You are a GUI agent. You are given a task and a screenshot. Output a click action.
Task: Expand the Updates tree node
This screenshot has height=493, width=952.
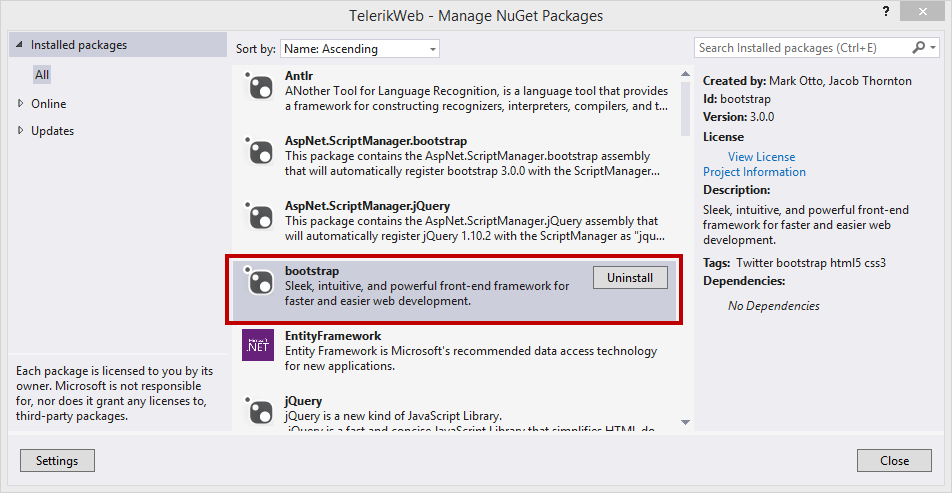(21, 131)
